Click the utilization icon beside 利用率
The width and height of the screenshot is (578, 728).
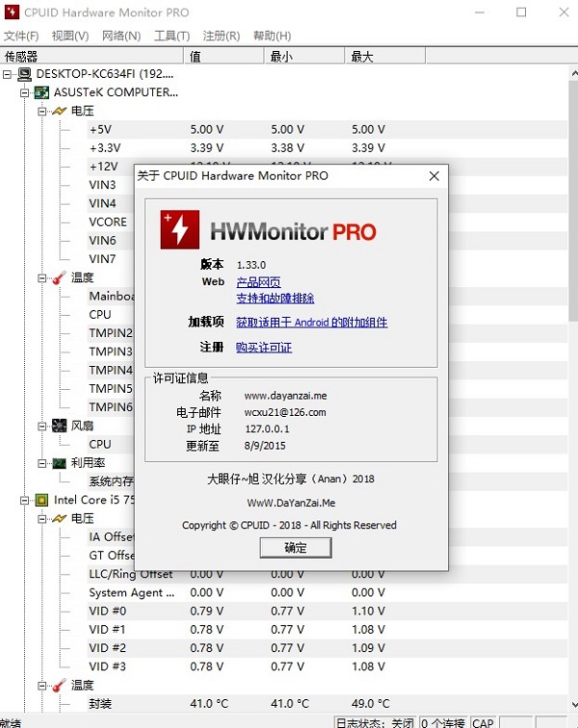click(x=60, y=463)
